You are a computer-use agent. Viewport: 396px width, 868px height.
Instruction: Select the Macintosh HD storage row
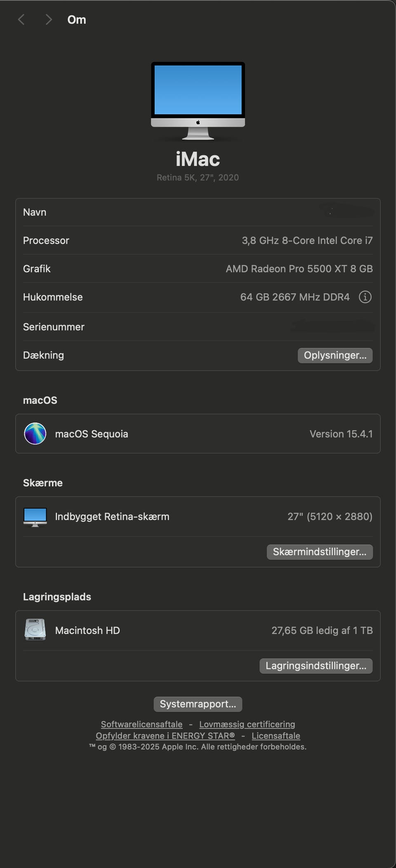pos(198,630)
